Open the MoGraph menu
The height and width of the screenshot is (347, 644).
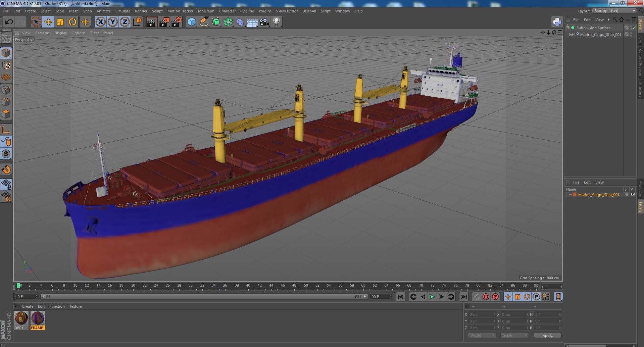tap(206, 11)
